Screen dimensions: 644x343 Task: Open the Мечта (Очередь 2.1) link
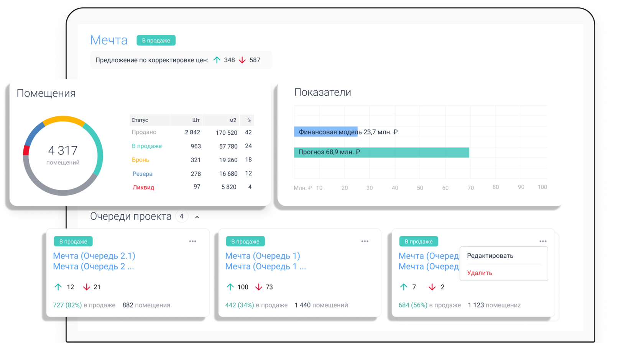[x=94, y=256]
